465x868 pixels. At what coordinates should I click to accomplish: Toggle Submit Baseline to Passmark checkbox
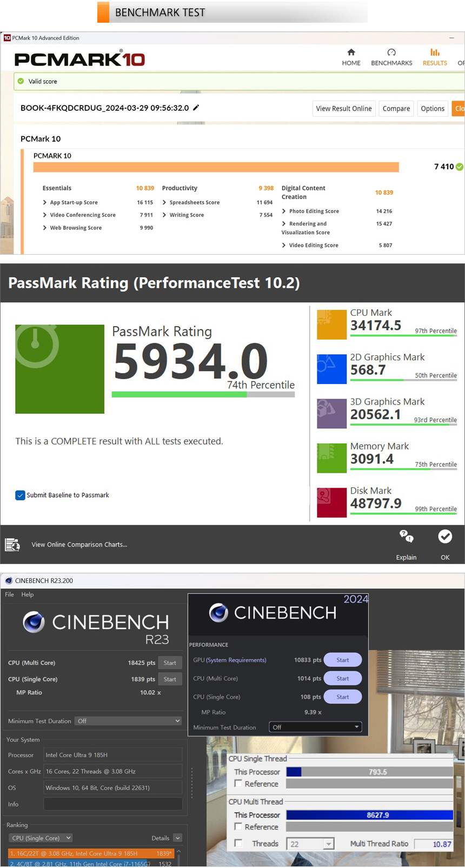coord(20,495)
